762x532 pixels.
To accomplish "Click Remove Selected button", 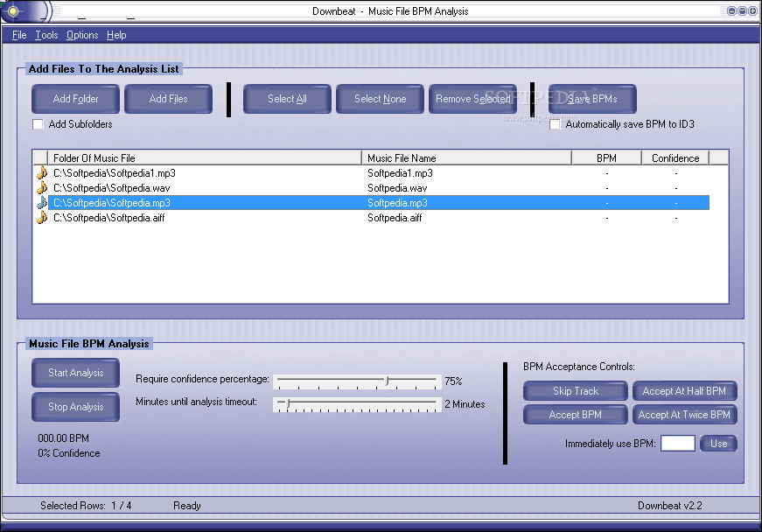I will pyautogui.click(x=472, y=99).
